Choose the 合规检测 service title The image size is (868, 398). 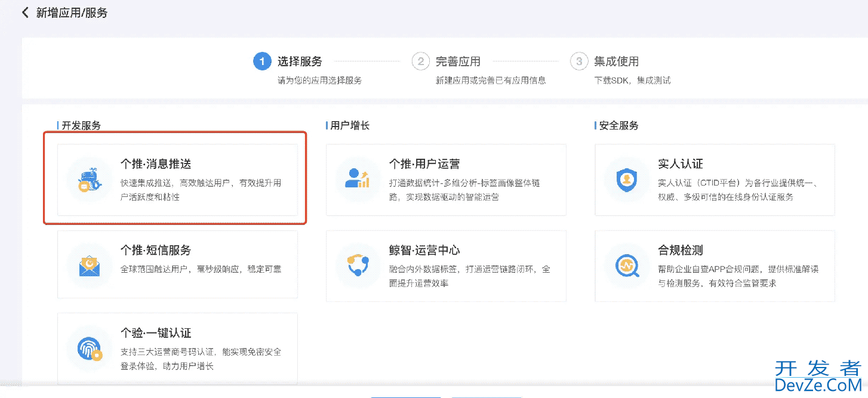pos(681,250)
